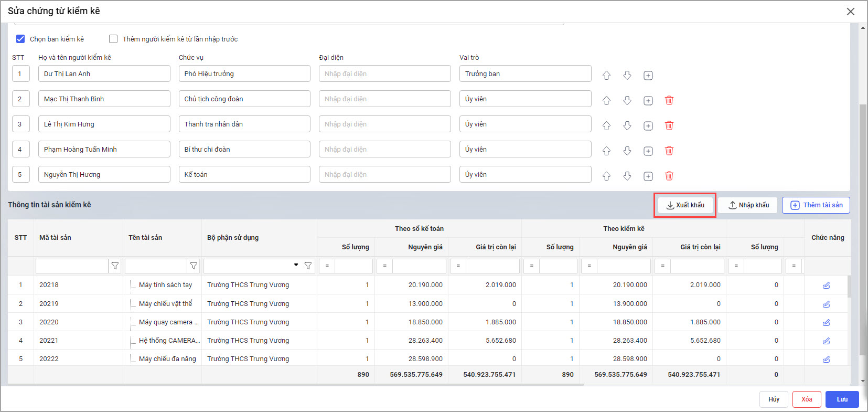Screen dimensions: 868x412
Task: Move Lê Thị Kim Hưng row down
Action: coord(627,125)
